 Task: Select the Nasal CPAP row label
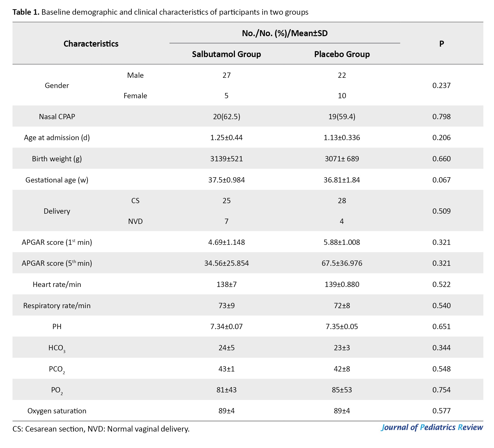pyautogui.click(x=57, y=116)
